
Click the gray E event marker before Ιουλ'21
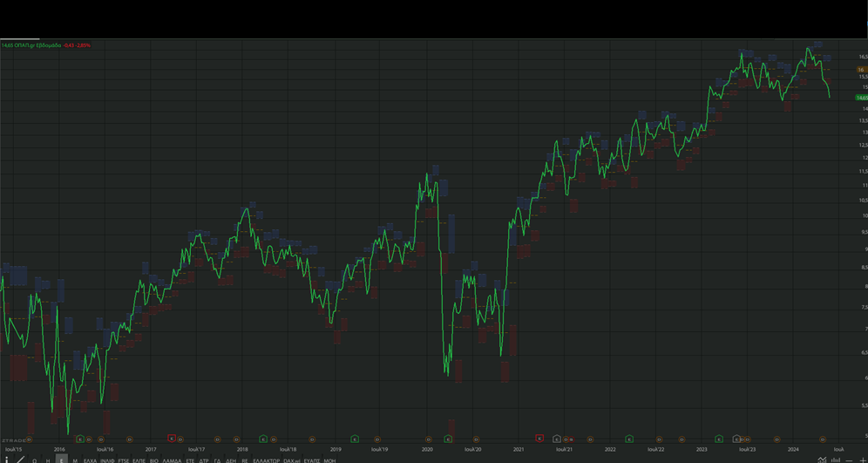(x=556, y=439)
